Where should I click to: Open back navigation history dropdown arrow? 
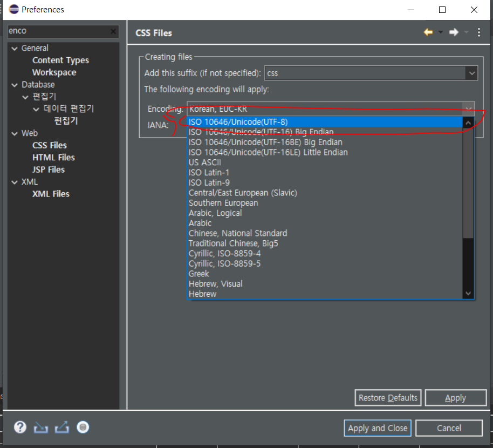point(441,32)
